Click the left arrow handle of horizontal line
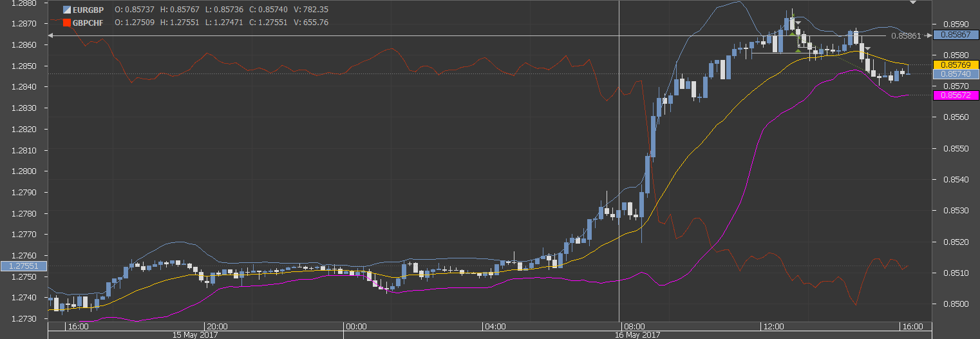This screenshot has height=339, width=980. (x=51, y=35)
